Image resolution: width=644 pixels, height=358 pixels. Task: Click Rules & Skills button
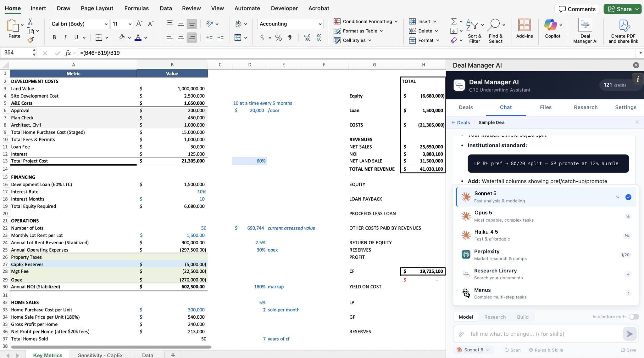click(546, 350)
